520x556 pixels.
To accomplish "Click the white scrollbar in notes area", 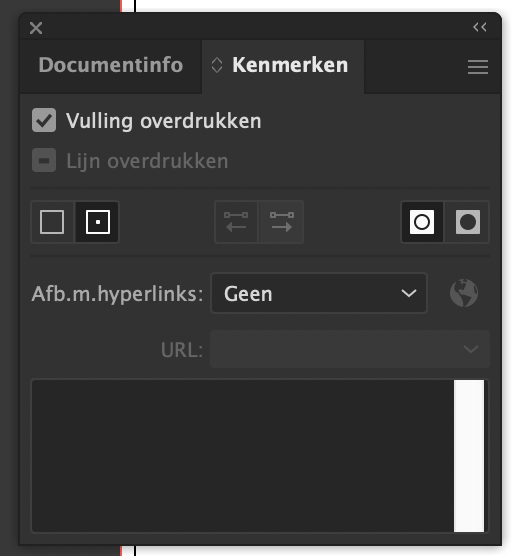I will pos(469,456).
